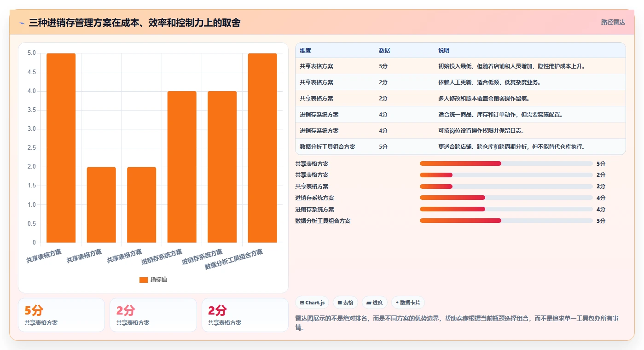644x350 pixels.
Task: Select the 进度 chip
Action: pos(375,303)
